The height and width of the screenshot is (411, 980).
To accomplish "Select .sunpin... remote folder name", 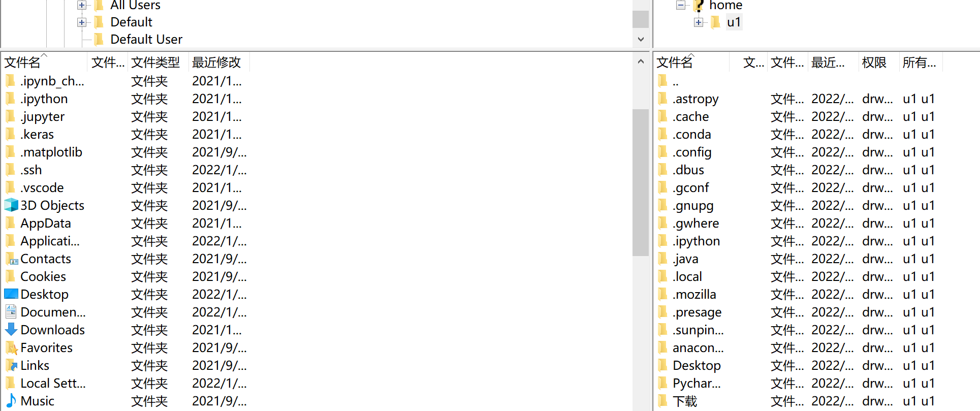I will click(x=698, y=330).
